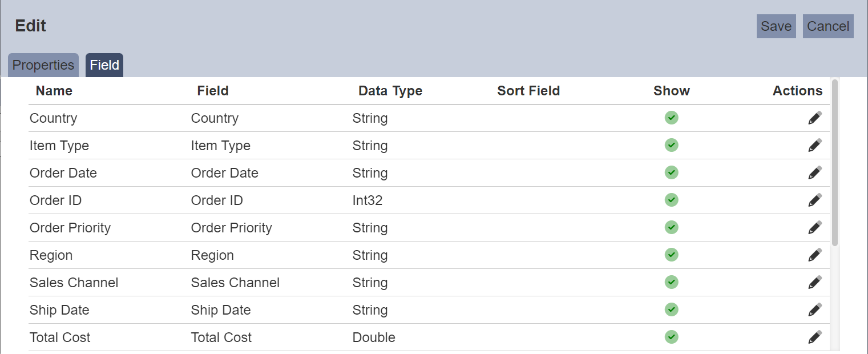Cancel the edit dialog

[828, 26]
